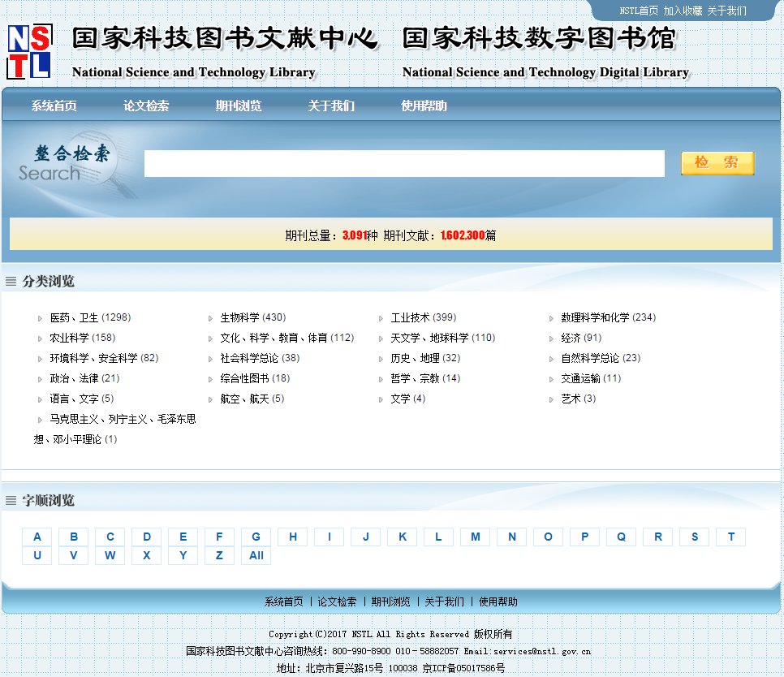Click the arrow icon beside 航空、航天
The width and height of the screenshot is (784, 677).
[211, 399]
